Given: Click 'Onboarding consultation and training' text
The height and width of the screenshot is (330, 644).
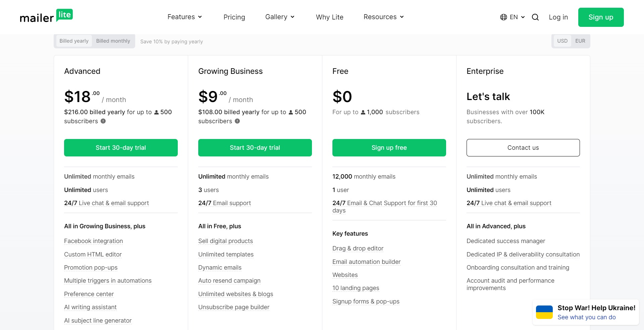Looking at the screenshot, I should pos(518,268).
